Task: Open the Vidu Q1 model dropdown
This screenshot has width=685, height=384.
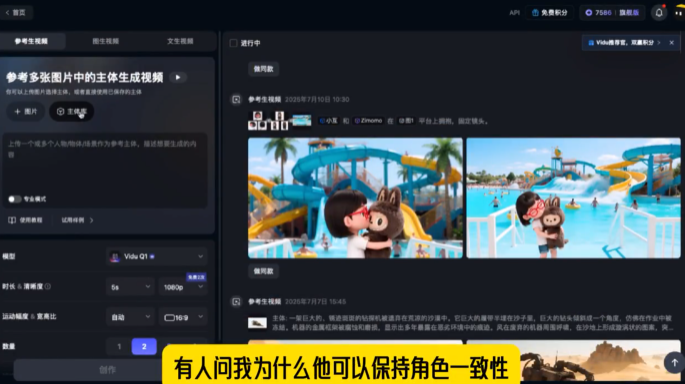Action: click(x=157, y=256)
